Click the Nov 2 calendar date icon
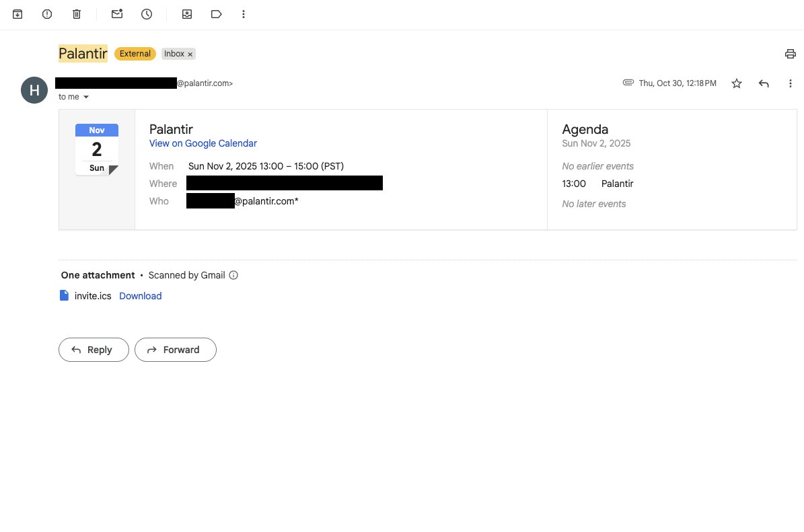804x532 pixels. (97, 149)
